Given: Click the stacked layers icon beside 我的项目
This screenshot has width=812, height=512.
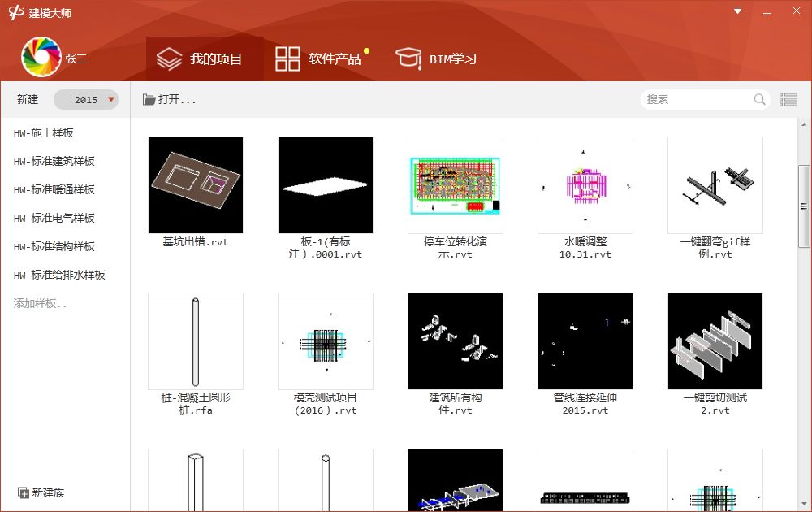Looking at the screenshot, I should click(x=170, y=59).
